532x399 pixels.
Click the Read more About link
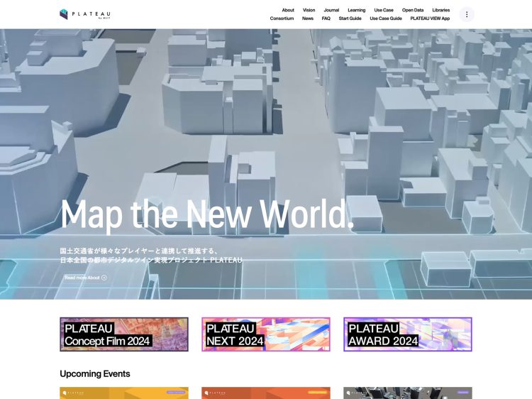(86, 278)
